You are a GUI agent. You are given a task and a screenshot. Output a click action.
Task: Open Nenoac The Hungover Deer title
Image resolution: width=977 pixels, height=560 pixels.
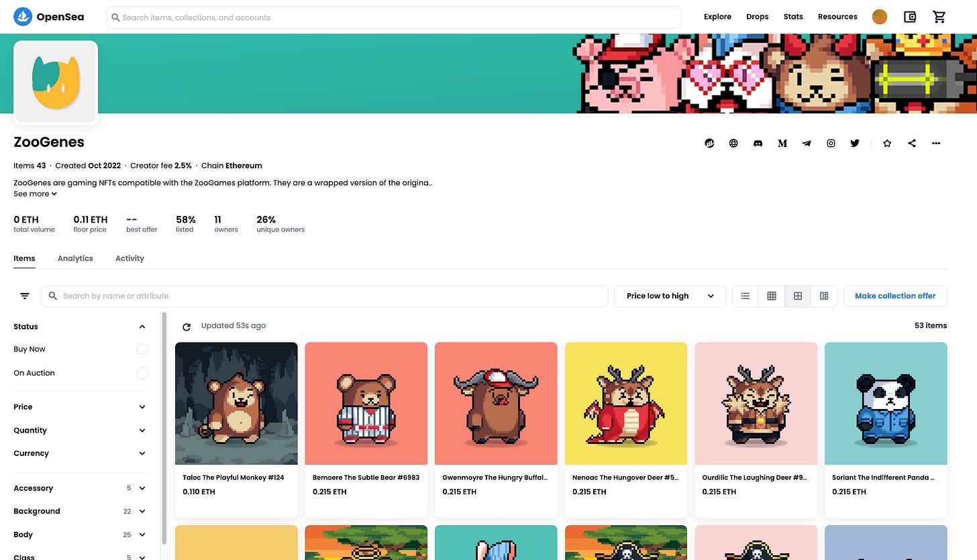[x=625, y=478]
